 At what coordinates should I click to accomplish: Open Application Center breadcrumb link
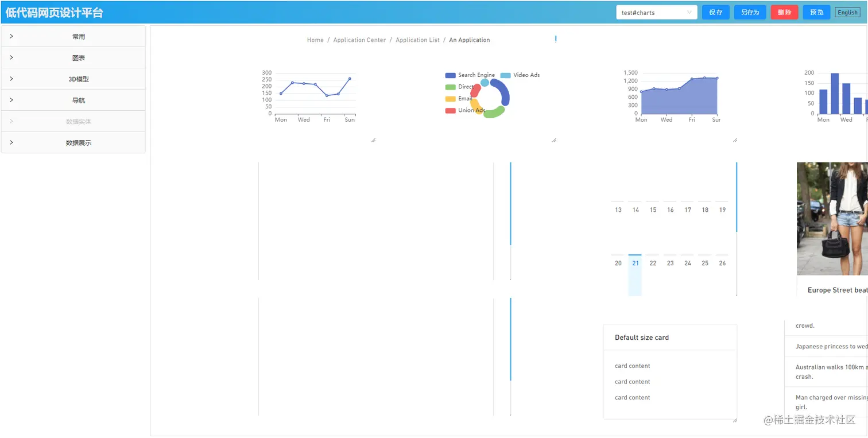click(x=359, y=40)
